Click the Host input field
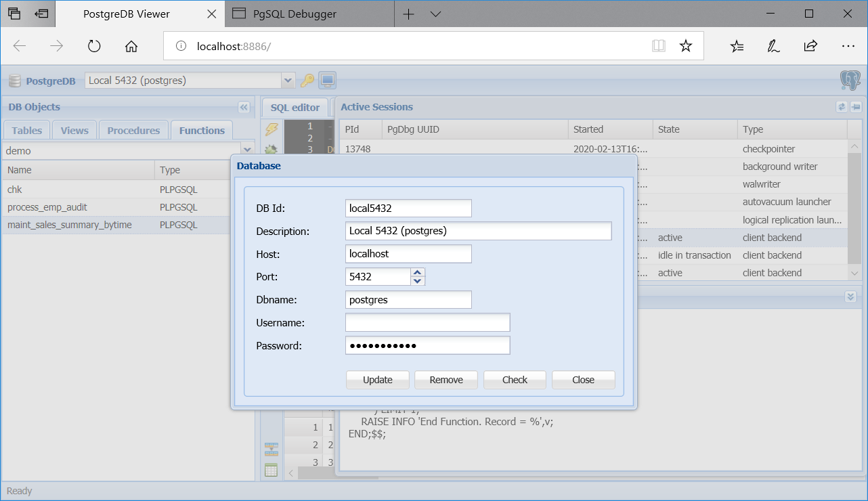 (x=408, y=254)
